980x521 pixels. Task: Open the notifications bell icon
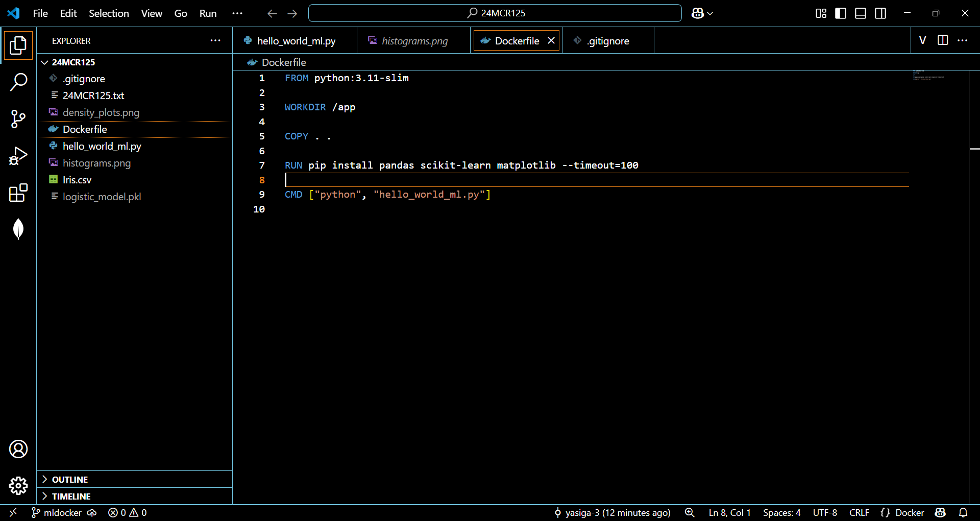point(963,512)
